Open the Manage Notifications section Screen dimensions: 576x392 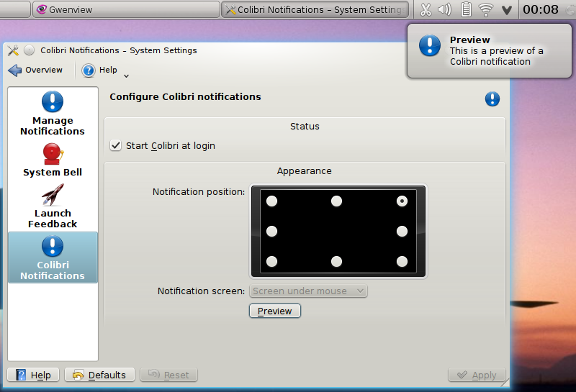(x=53, y=114)
